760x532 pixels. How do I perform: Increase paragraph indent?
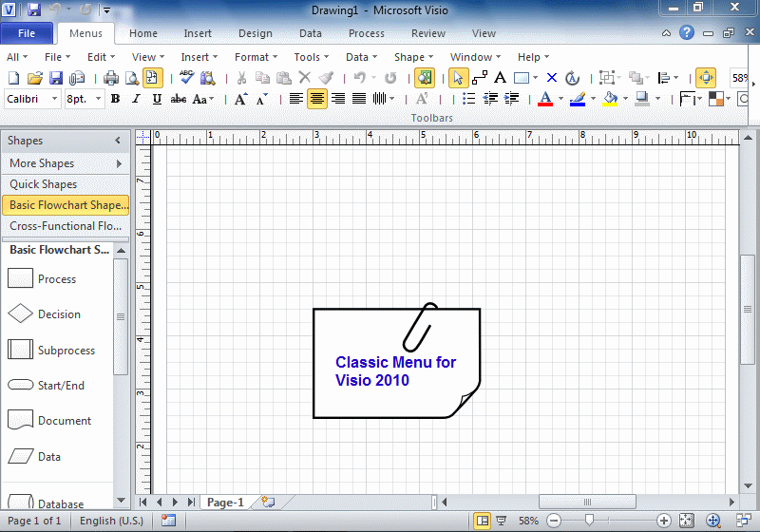(x=511, y=99)
